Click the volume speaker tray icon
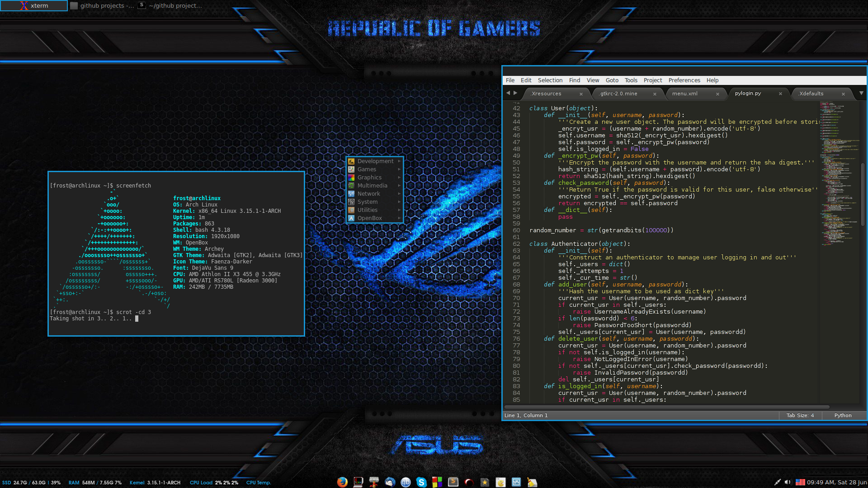868x488 pixels. pyautogui.click(x=788, y=482)
